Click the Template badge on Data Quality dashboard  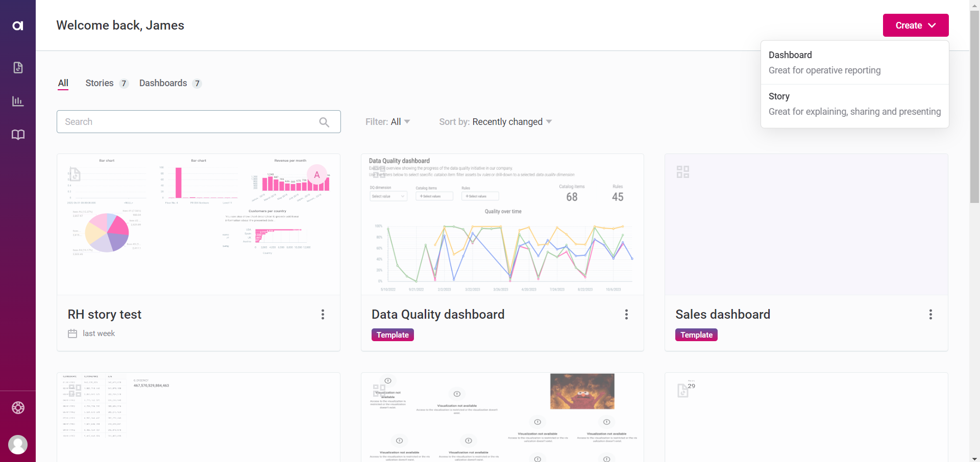click(x=392, y=335)
